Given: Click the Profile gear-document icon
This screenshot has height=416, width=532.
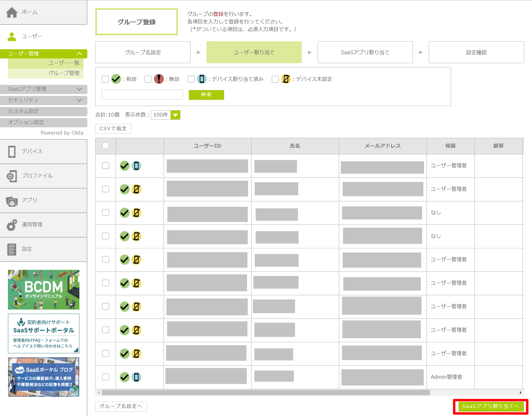Looking at the screenshot, I should pyautogui.click(x=12, y=176).
